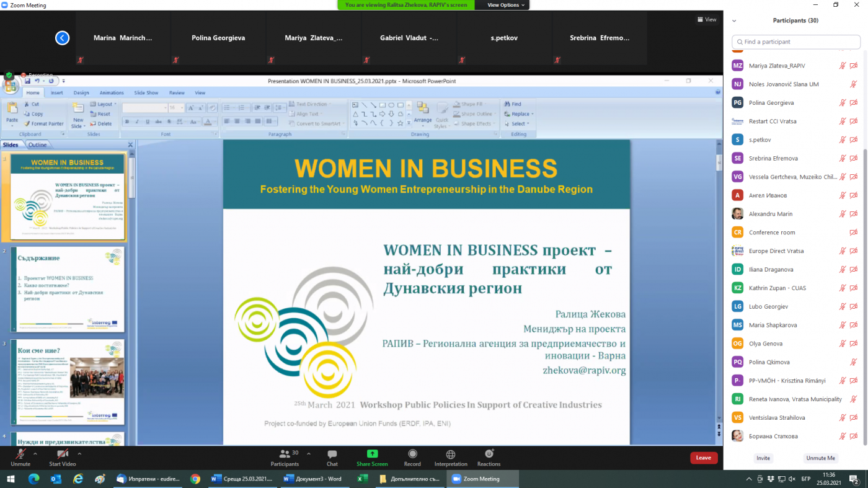Toggle center text alignment in Paragraph group
This screenshot has height=488, width=868.
(237, 122)
